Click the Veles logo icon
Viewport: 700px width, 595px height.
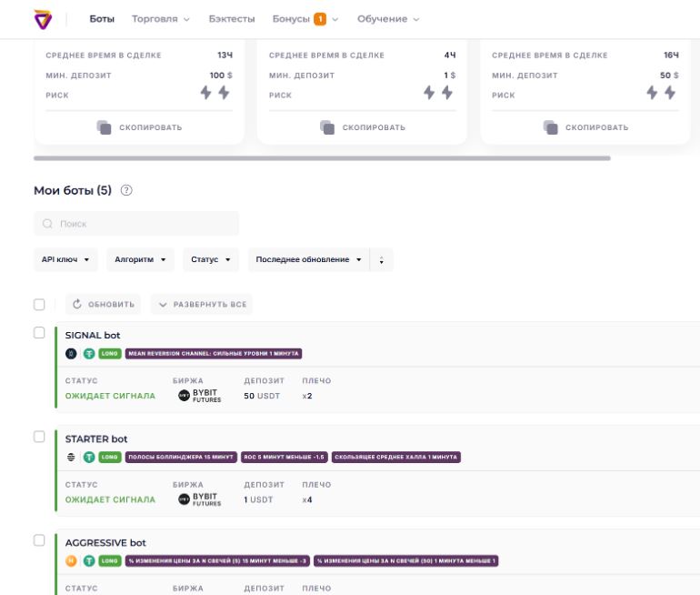42,19
